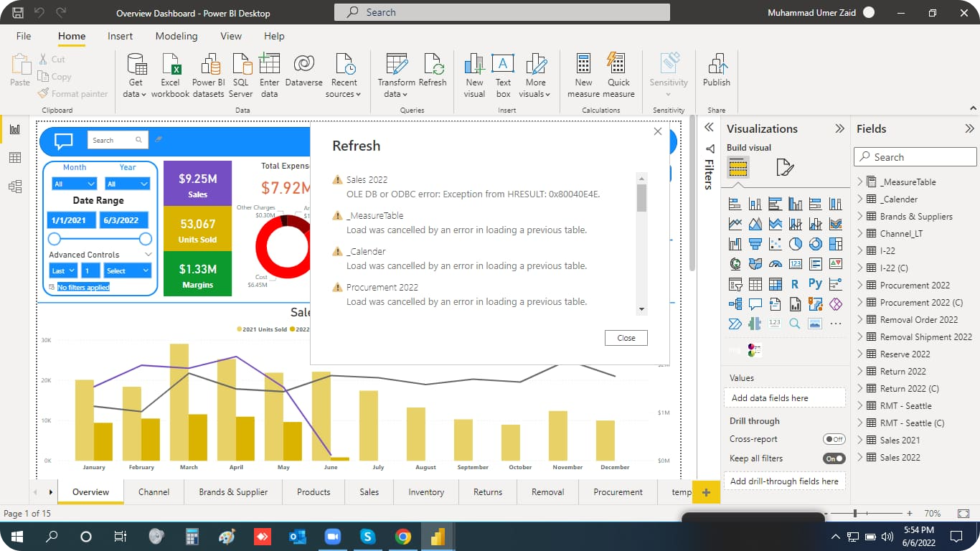Viewport: 980px width, 551px height.
Task: Open Transform data
Action: [x=396, y=75]
